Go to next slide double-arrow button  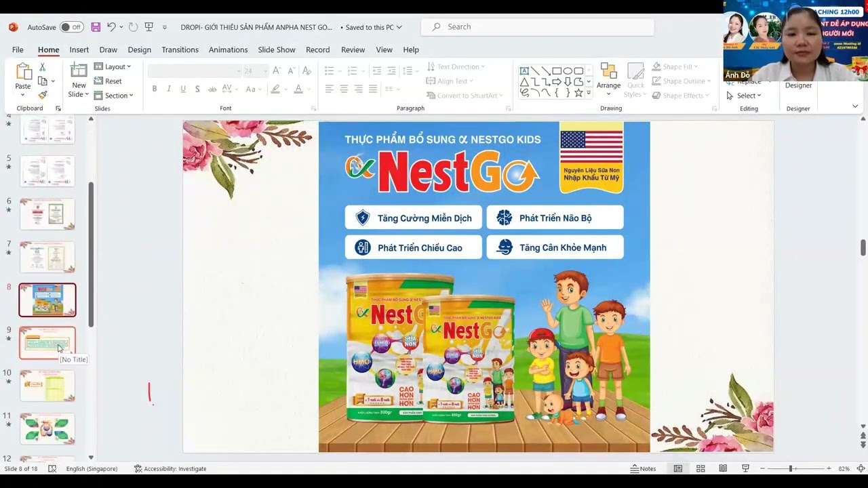[863, 446]
